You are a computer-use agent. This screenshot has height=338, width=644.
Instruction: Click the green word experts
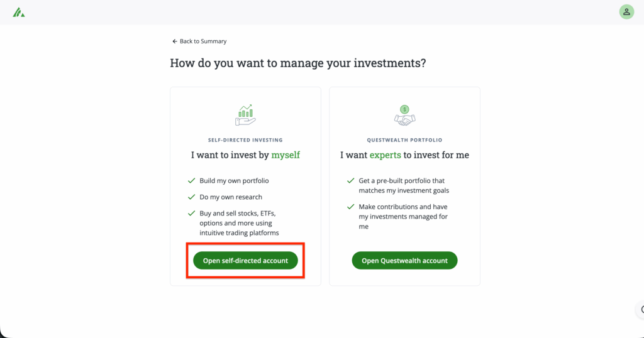pos(385,155)
